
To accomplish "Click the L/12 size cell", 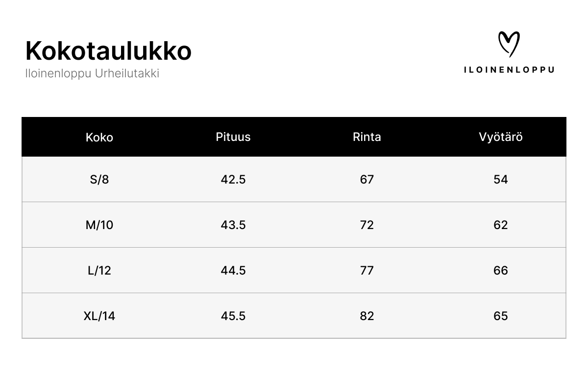I will point(99,271).
